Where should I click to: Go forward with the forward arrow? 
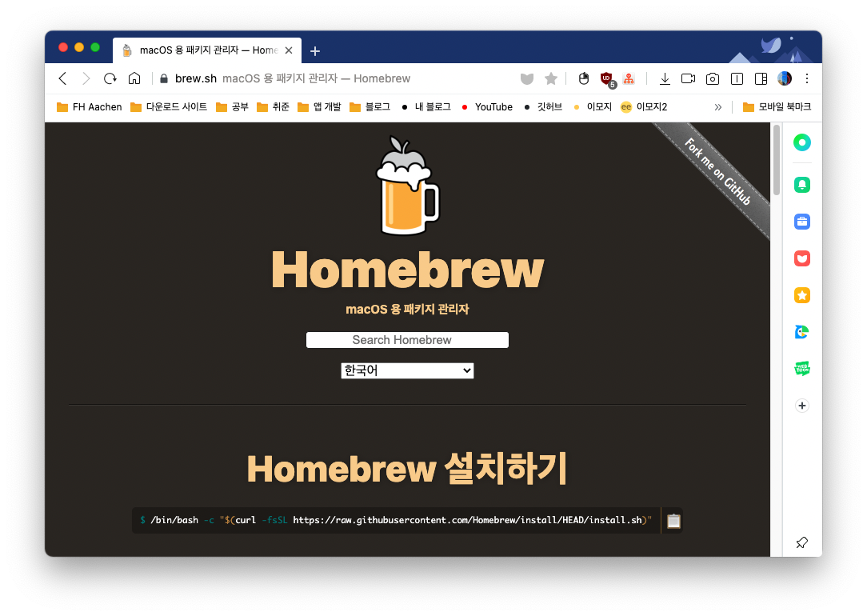click(x=86, y=78)
